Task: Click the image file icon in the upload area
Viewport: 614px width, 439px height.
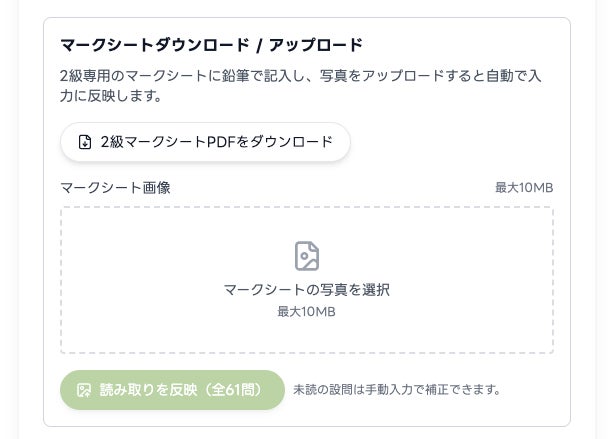Action: (307, 256)
